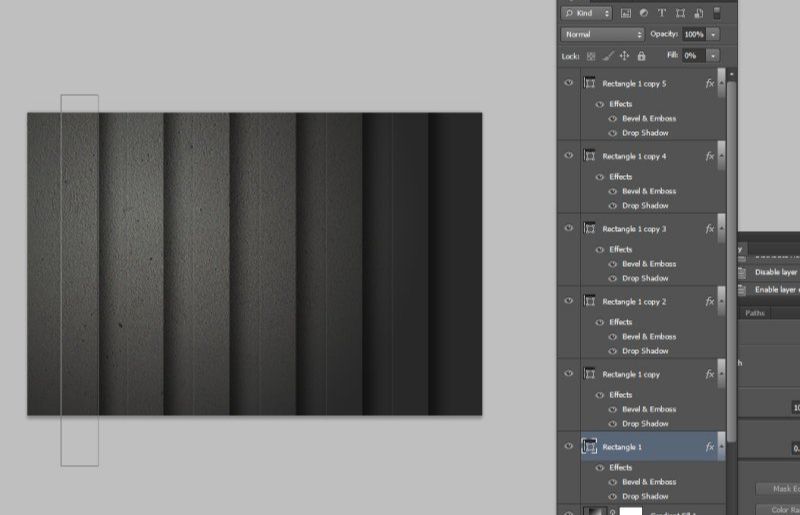Hide the Rectangle 1 copy 2 layer
The height and width of the screenshot is (515, 800).
pos(569,301)
